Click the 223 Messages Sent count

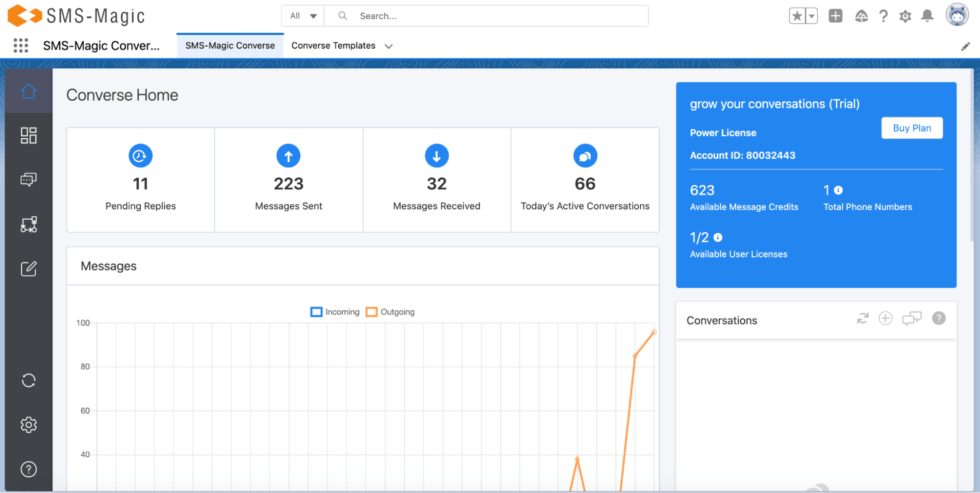(289, 184)
